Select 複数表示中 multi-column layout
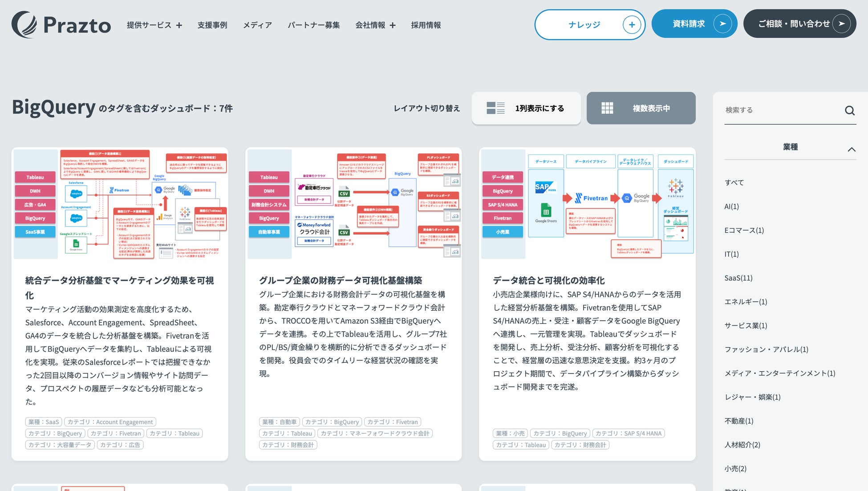The height and width of the screenshot is (491, 868). [x=651, y=108]
